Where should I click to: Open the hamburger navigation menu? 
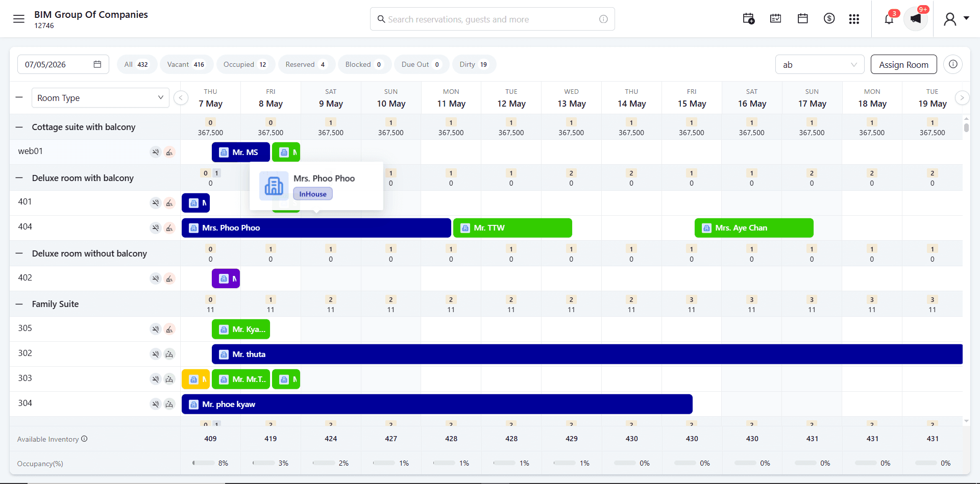[x=19, y=19]
